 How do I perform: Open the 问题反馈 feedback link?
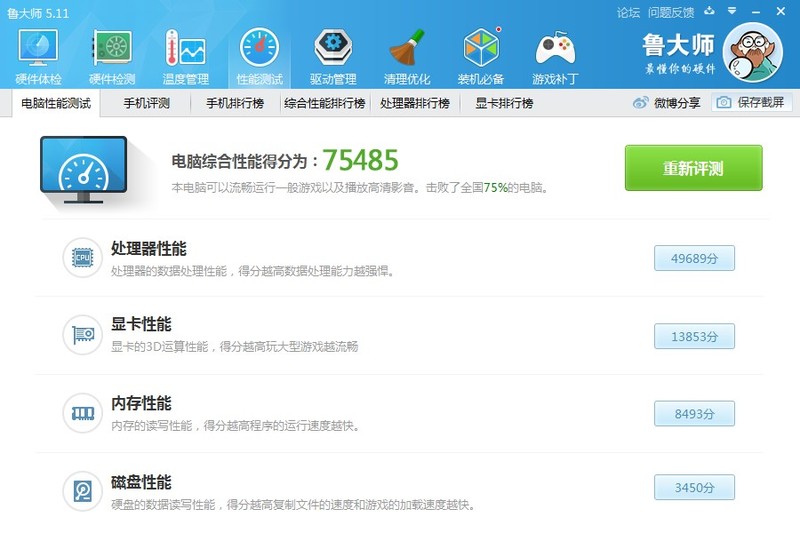671,12
